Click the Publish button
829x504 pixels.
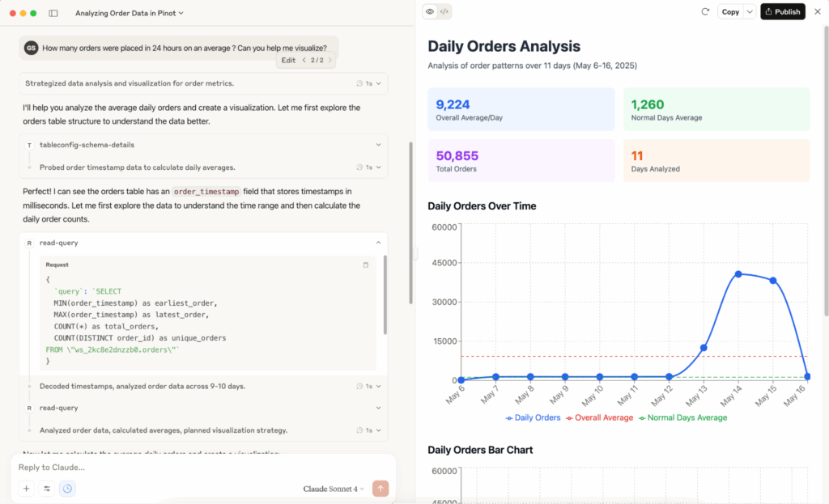pyautogui.click(x=782, y=12)
